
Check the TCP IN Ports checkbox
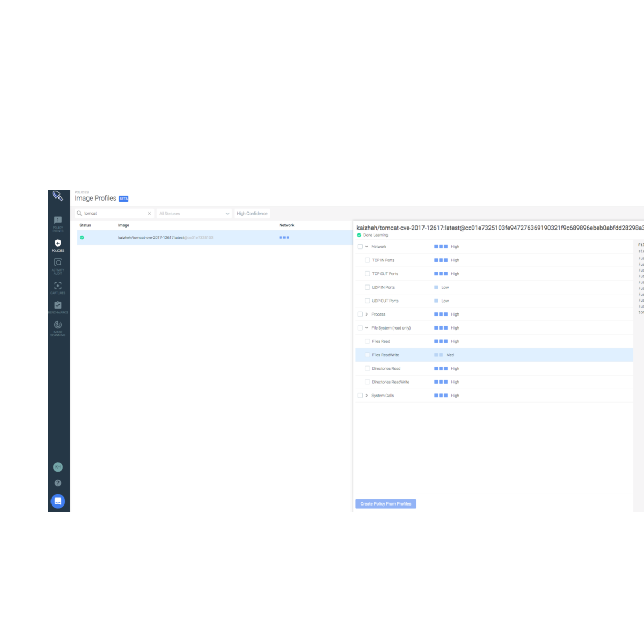pos(368,260)
